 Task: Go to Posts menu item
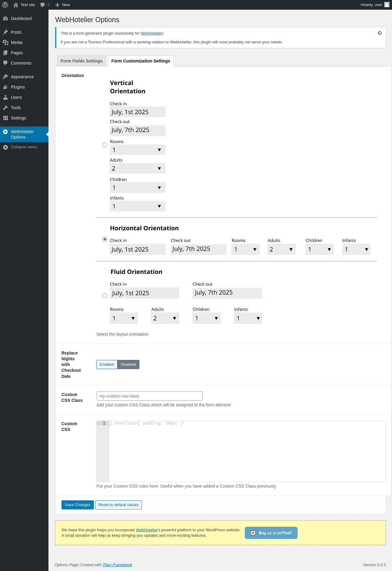[24, 32]
